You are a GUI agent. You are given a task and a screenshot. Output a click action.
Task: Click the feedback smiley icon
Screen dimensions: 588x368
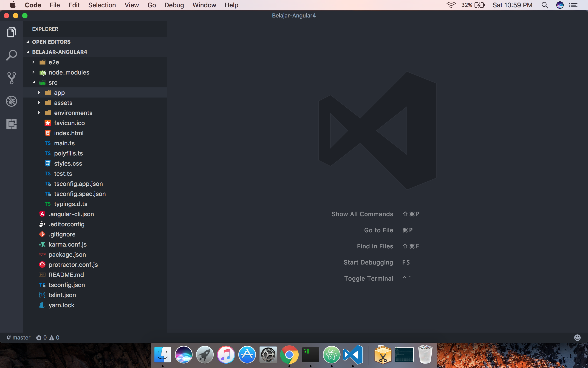577,338
